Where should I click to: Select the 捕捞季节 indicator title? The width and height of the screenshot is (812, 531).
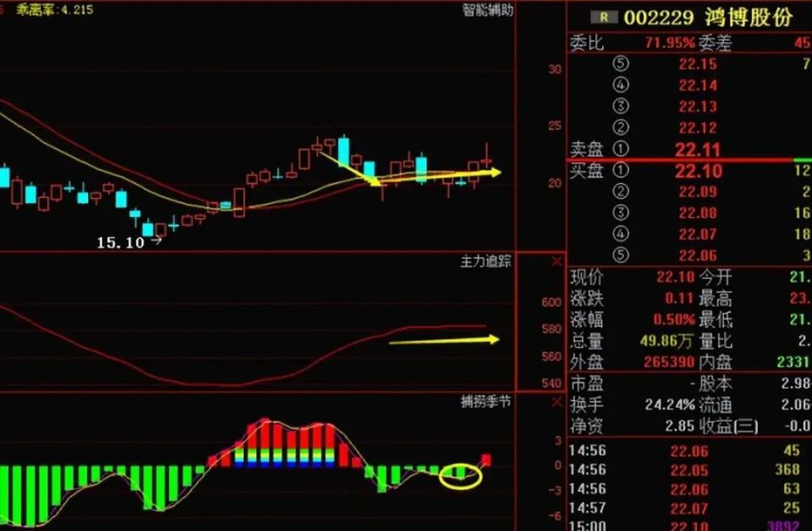click(486, 402)
